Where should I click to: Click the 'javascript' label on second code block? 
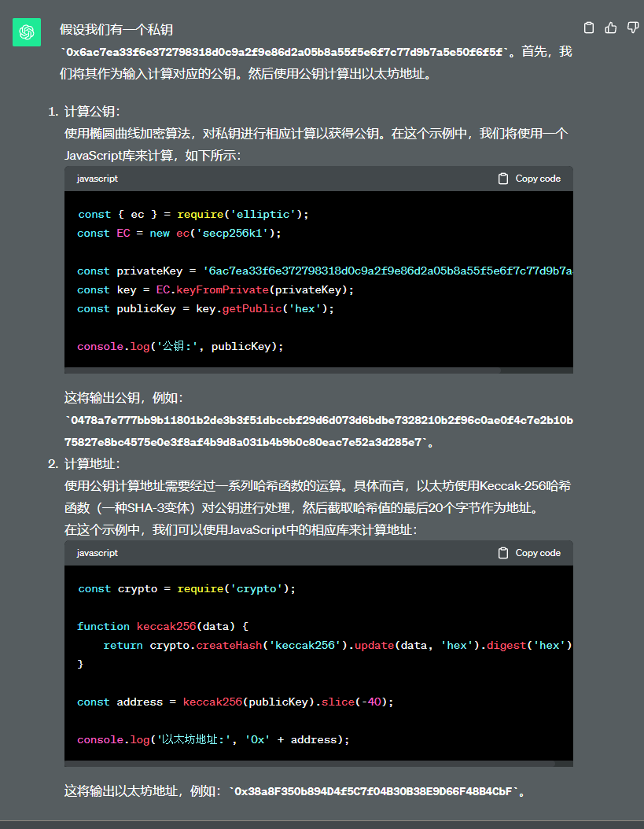[x=98, y=553]
